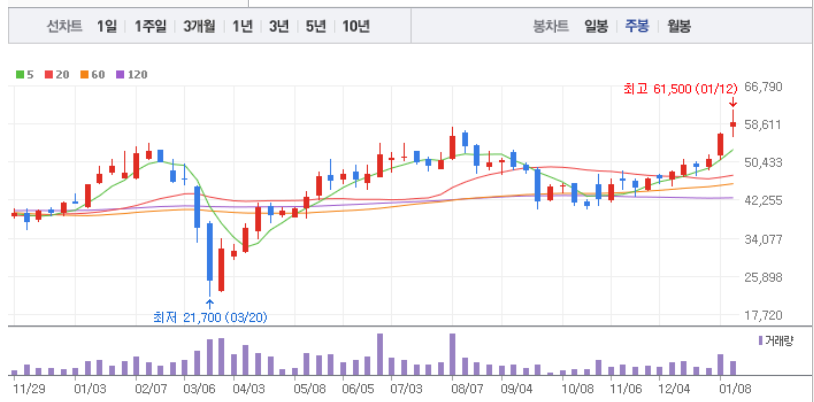This screenshot has height=402, width=814.
Task: Click the 11/29 date axis label
Action: click(x=29, y=388)
